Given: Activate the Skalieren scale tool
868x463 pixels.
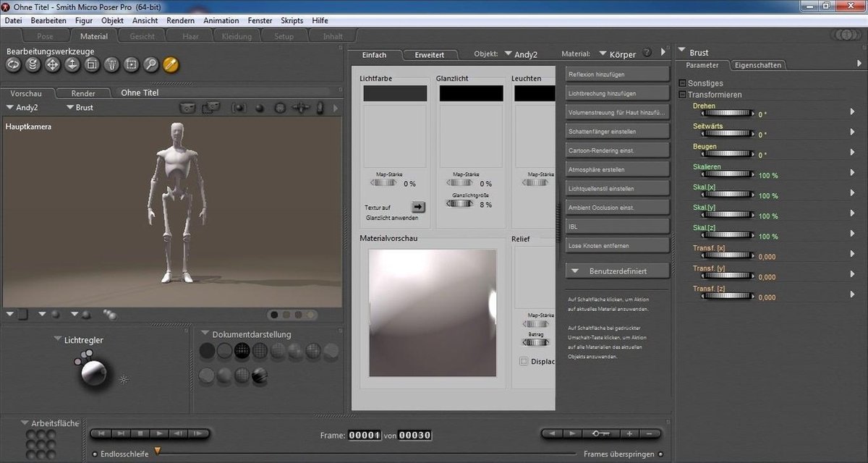Looking at the screenshot, I should coord(93,65).
